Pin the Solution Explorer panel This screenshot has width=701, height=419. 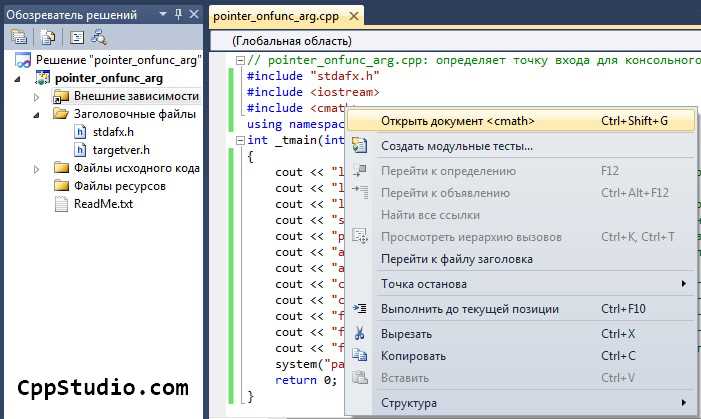[178, 14]
